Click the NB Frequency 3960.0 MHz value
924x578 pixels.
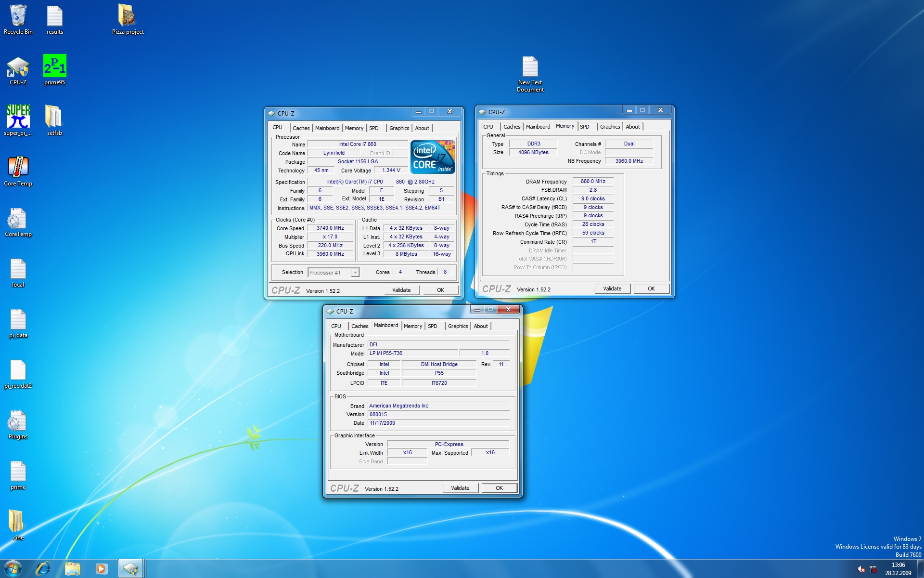[629, 161]
